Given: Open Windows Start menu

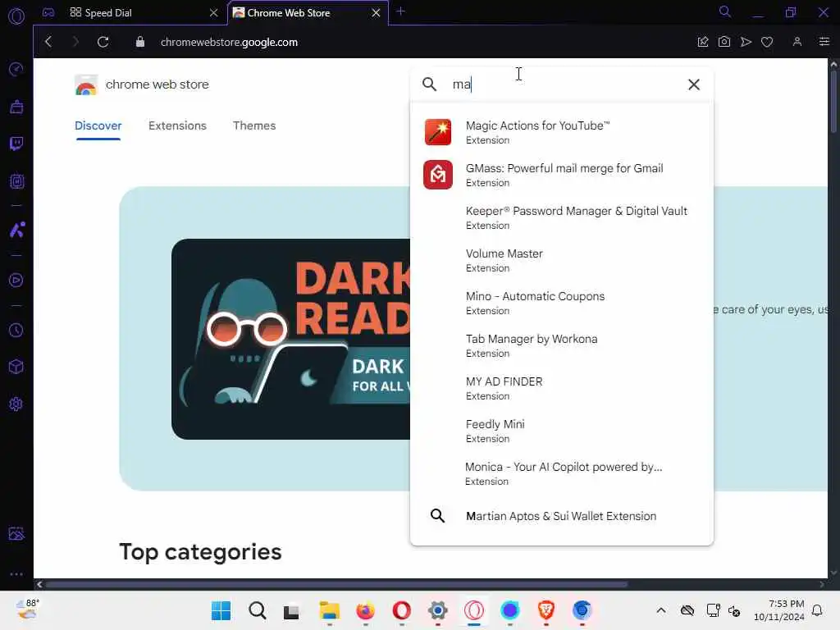Looking at the screenshot, I should tap(221, 610).
